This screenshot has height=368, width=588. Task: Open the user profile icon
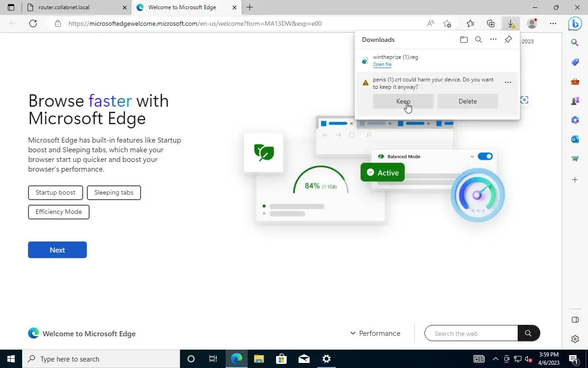pyautogui.click(x=532, y=23)
